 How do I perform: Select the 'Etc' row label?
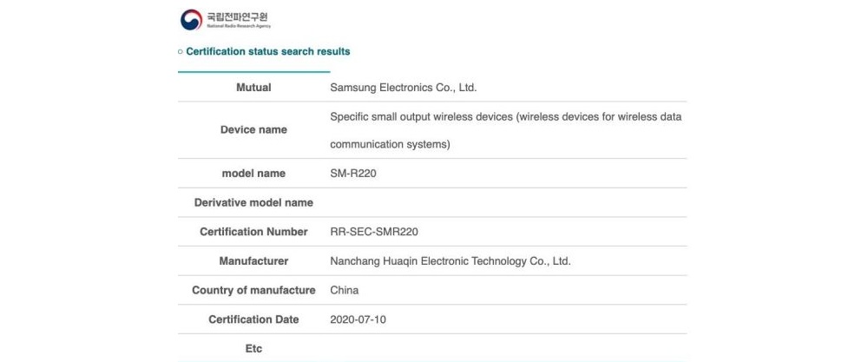(253, 349)
